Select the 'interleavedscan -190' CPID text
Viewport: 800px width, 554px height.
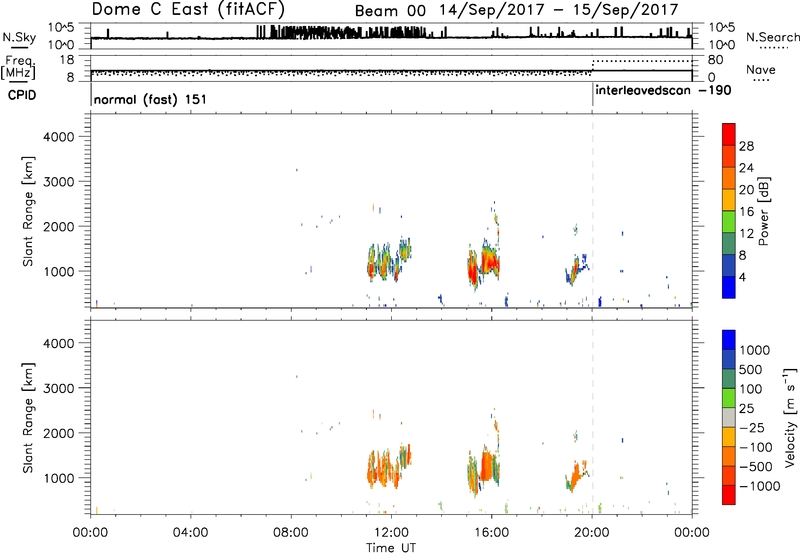[663, 91]
